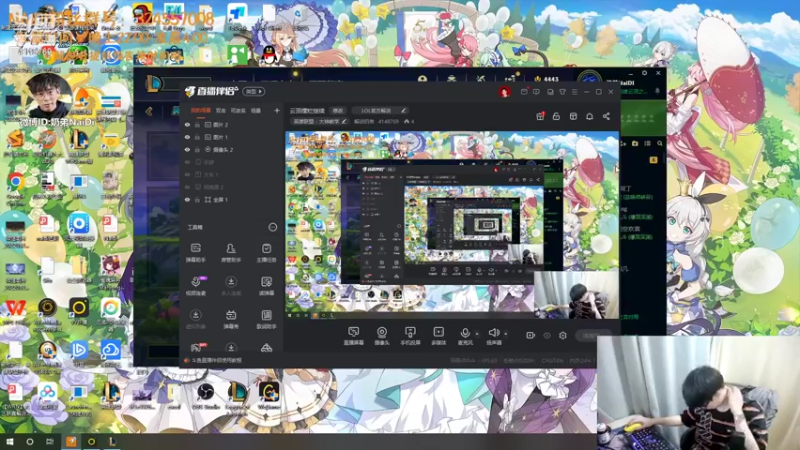The width and height of the screenshot is (800, 450).
Task: Open the League client logo
Action: coord(153,84)
